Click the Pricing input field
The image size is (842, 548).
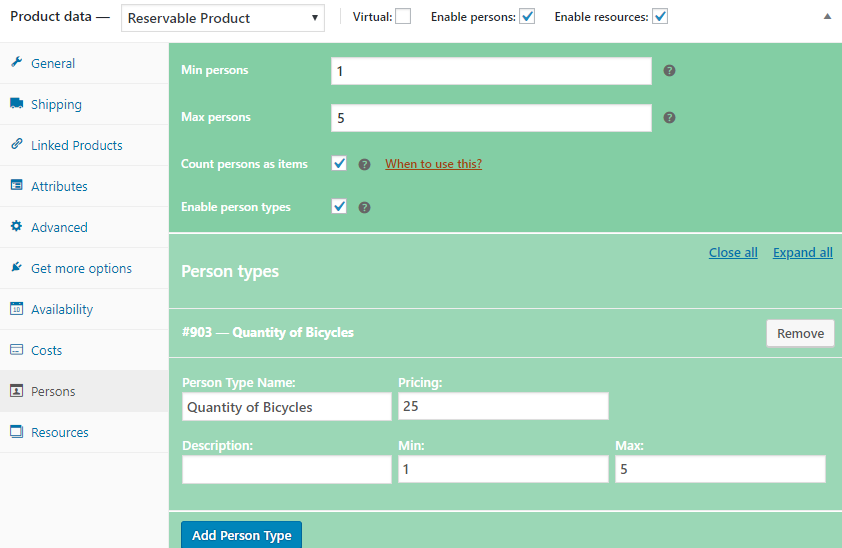503,406
